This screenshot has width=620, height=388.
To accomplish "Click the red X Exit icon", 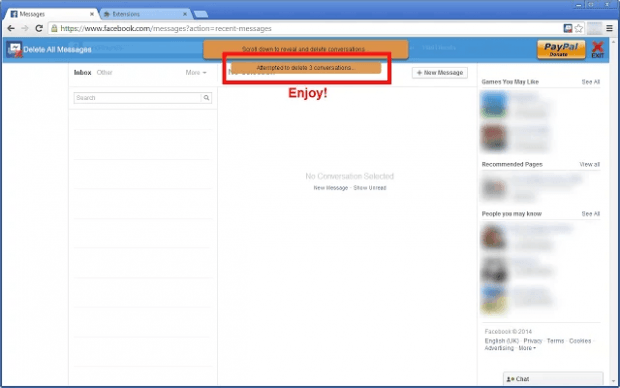I will click(x=597, y=49).
